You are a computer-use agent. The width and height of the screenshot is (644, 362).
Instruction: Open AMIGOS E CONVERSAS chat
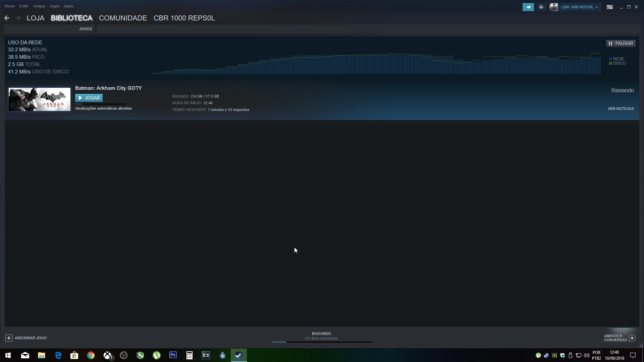pos(615,338)
